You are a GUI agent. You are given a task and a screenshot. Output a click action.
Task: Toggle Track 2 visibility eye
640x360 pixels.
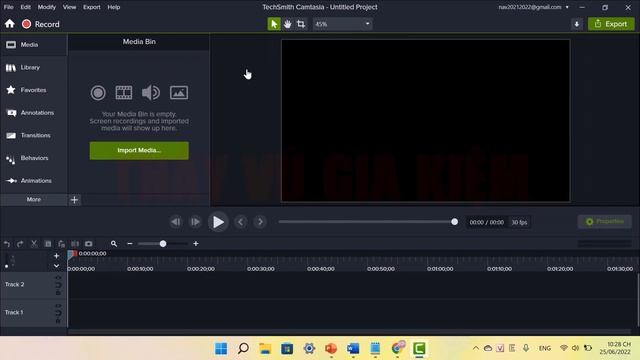(58, 278)
